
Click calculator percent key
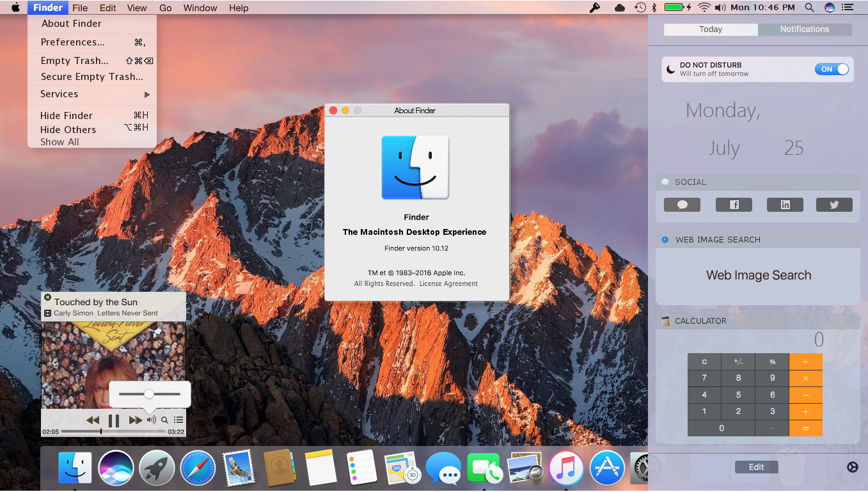click(772, 361)
